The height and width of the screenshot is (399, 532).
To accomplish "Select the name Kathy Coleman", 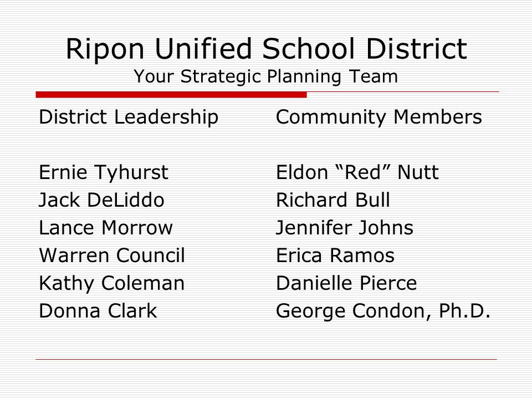I will click(x=112, y=284).
